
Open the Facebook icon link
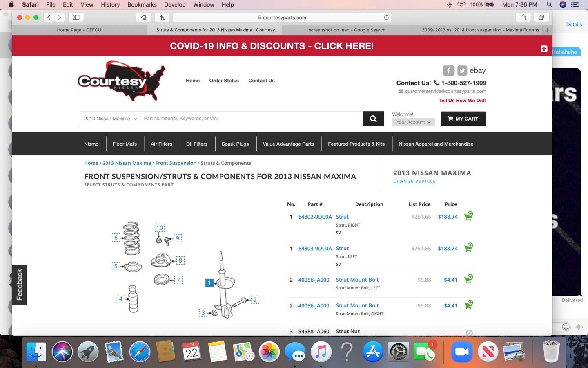tap(448, 70)
